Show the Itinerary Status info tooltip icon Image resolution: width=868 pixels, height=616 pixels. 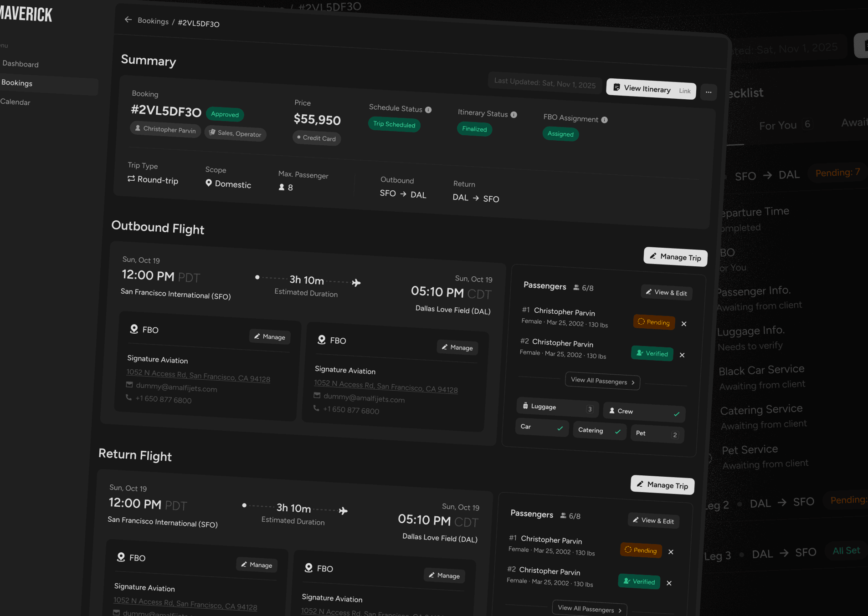[514, 115]
